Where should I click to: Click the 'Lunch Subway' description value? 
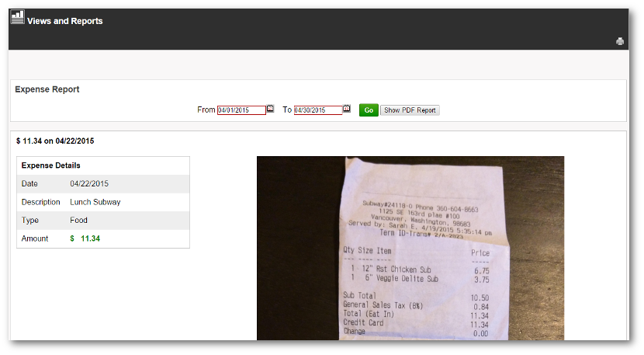tap(95, 202)
